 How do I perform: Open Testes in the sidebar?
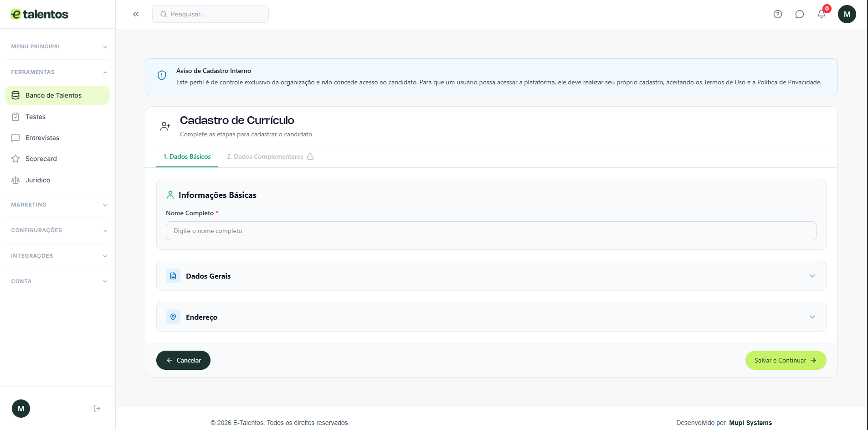tap(36, 117)
